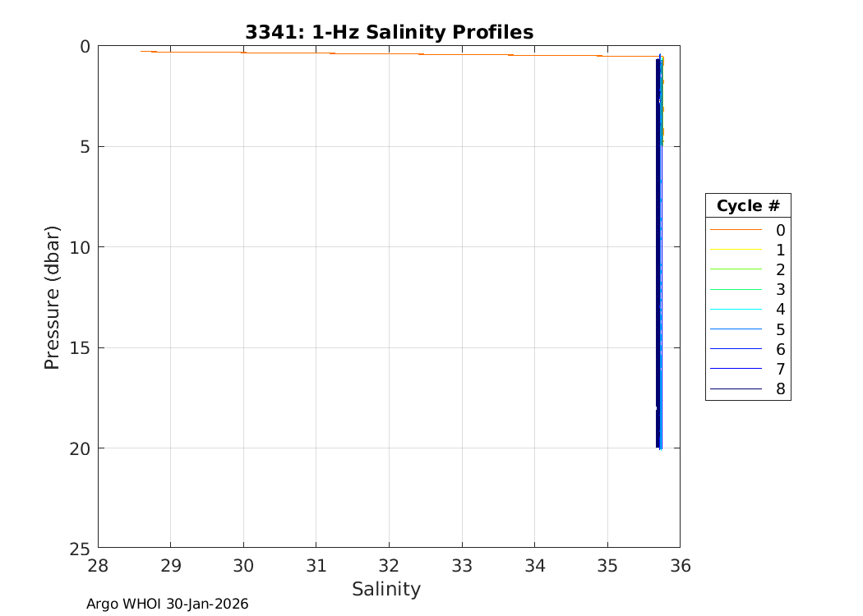The height and width of the screenshot is (616, 863).
Task: Click the x-axis tick label "28"
Action: tap(98, 565)
